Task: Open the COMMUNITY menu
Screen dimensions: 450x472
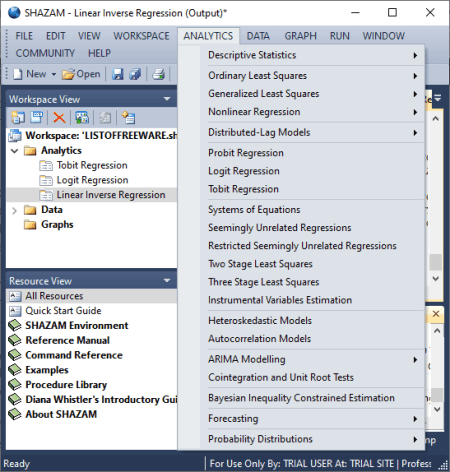Action: point(45,53)
